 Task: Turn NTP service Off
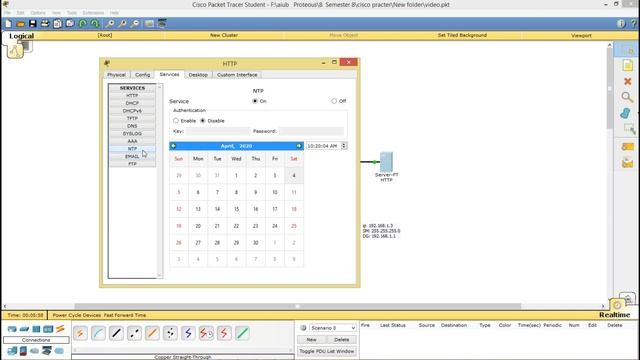click(x=334, y=101)
